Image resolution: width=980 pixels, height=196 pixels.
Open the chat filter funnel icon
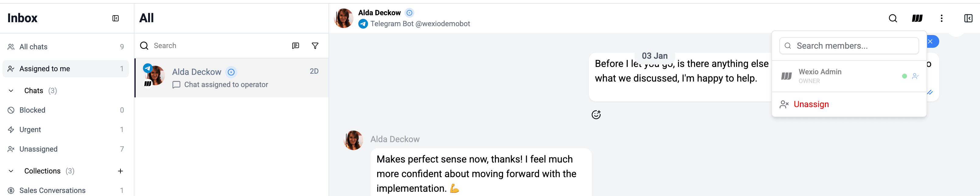point(315,46)
